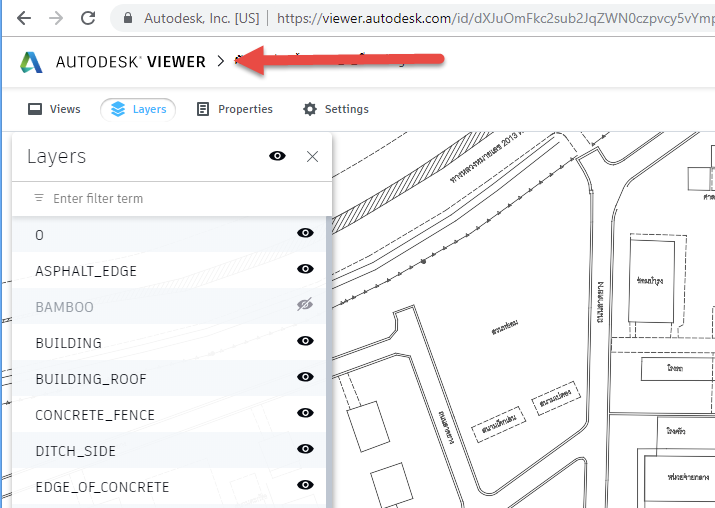The image size is (715, 508).
Task: Click the breadcrumb chevron after VIEWER
Action: 221,61
